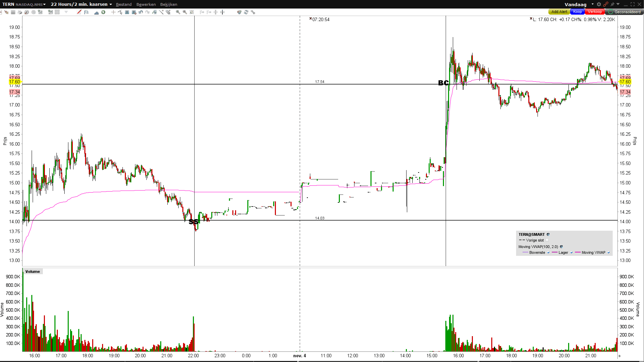The height and width of the screenshot is (362, 644).
Task: Click the Lager magenta line swatch
Action: tap(555, 252)
